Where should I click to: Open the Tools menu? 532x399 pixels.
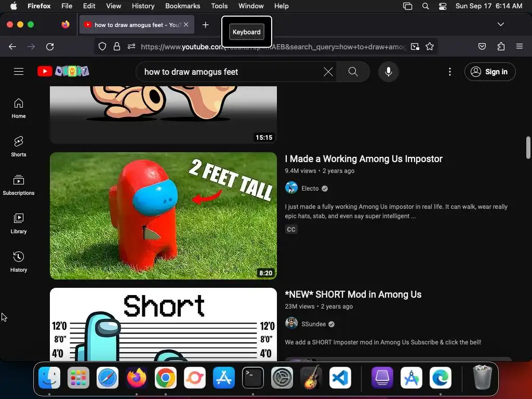coord(219,6)
